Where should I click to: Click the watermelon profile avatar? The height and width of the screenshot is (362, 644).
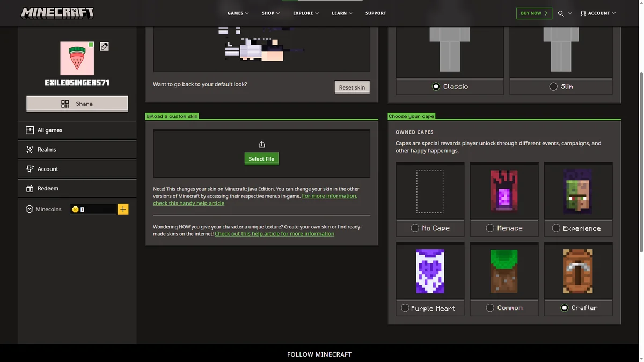77,58
